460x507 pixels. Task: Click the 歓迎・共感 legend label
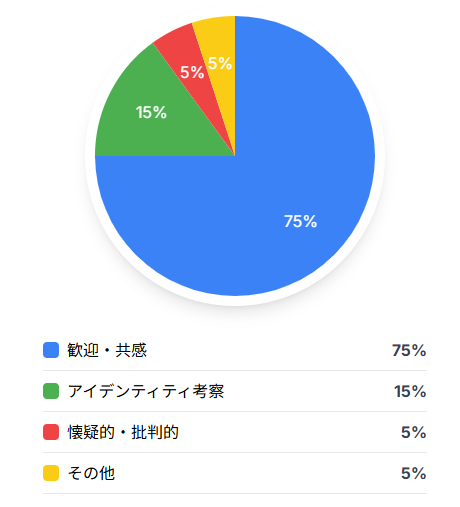[107, 350]
